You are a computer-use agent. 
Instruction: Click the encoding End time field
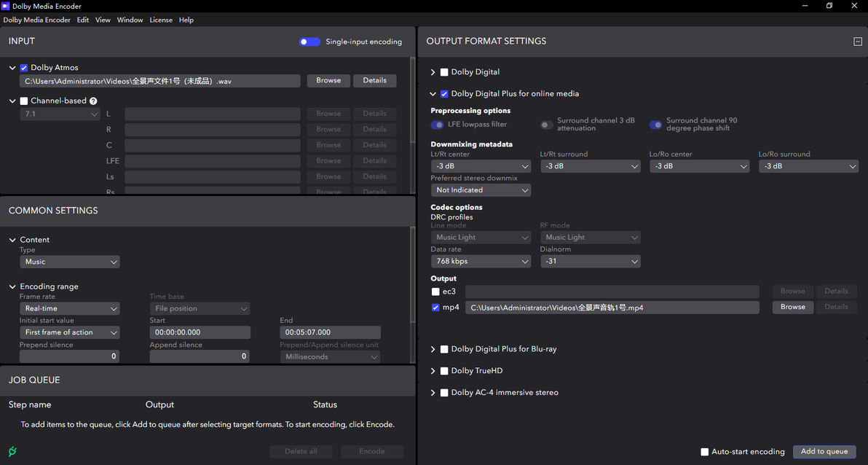(330, 332)
